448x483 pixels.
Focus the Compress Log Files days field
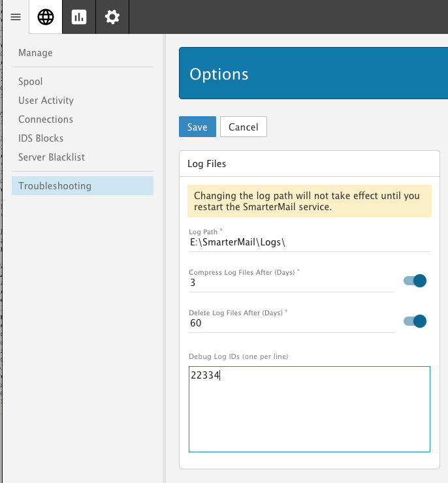coord(291,283)
